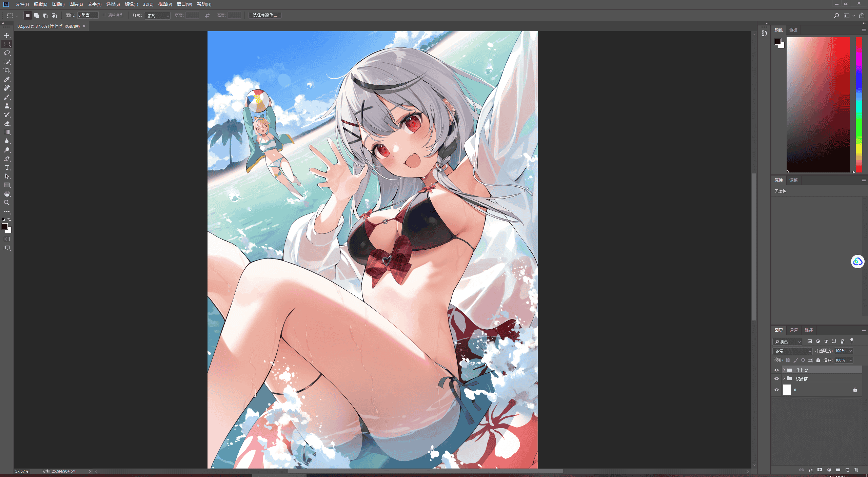
Task: Hide the 統合前 layer group
Action: [x=776, y=378]
